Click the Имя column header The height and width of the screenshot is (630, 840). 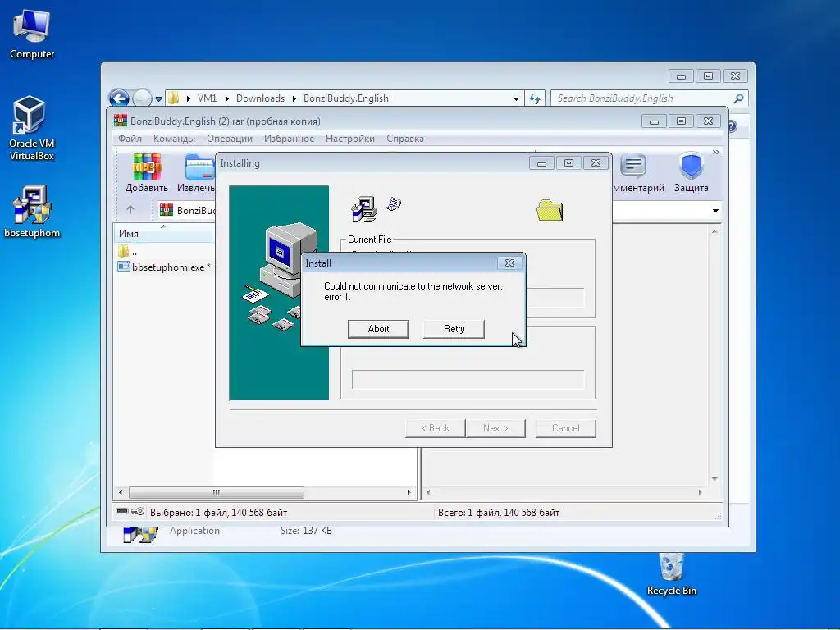[163, 234]
